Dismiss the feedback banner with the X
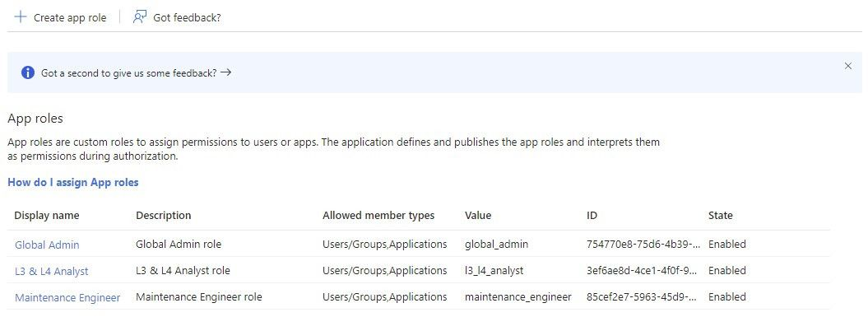Viewport: 868px width, 331px height. tap(847, 66)
